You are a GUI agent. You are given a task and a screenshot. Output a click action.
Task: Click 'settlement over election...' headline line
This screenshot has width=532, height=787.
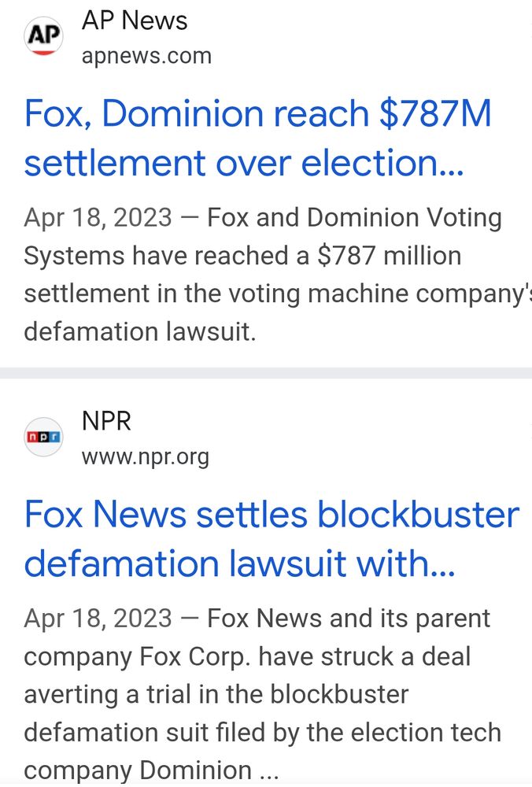coord(244,164)
